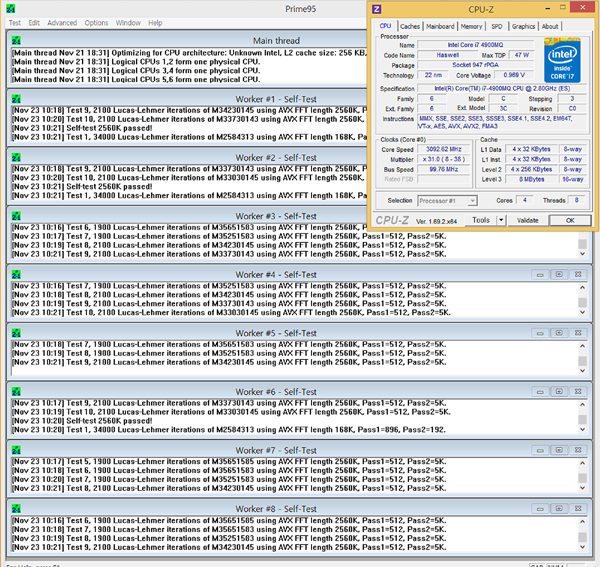Close the Worker #7 sub-window
Screen dimensions: 600x567
[578, 450]
